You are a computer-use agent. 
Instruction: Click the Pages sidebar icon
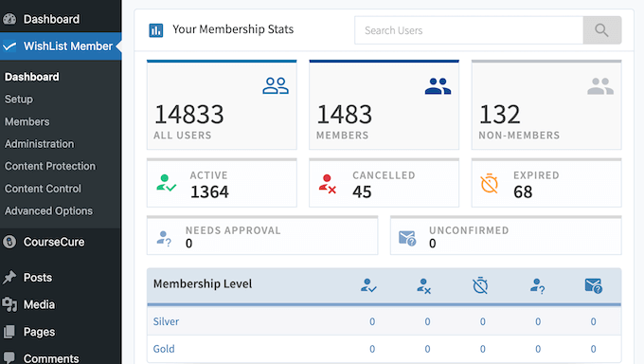pos(9,332)
